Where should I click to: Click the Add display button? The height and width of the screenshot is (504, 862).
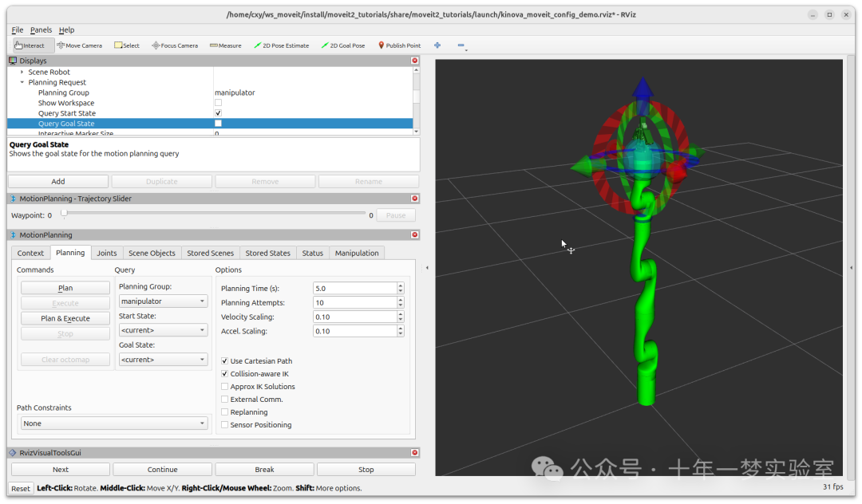click(58, 181)
